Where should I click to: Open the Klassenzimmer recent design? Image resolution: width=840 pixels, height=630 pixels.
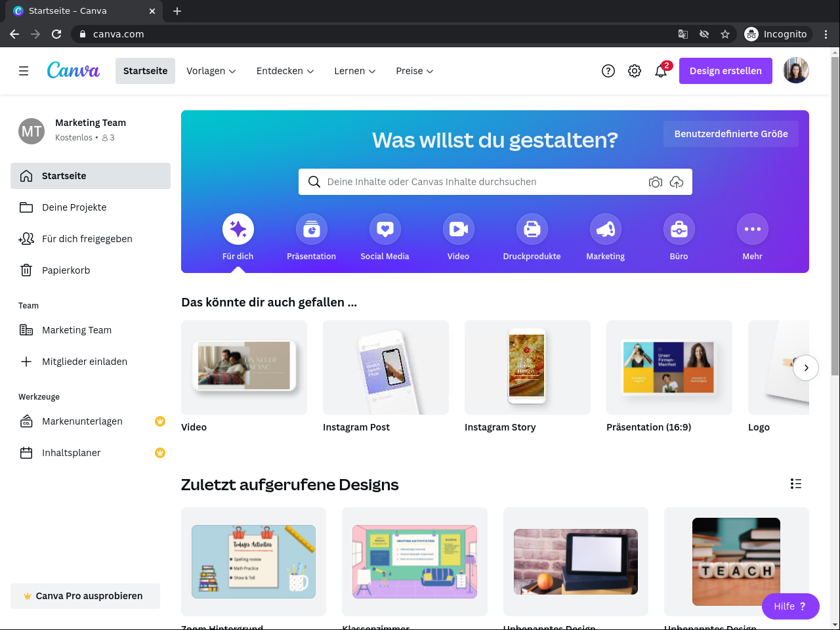415,562
